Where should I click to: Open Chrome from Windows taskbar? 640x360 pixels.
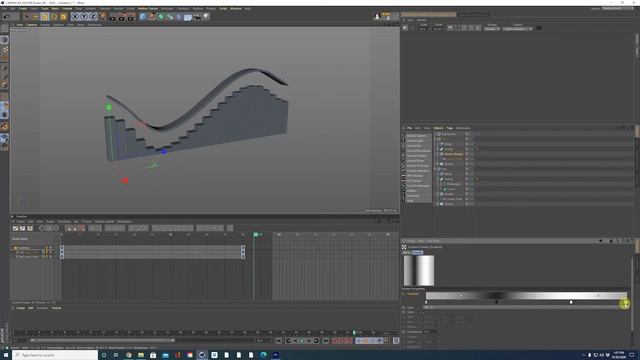(129, 355)
